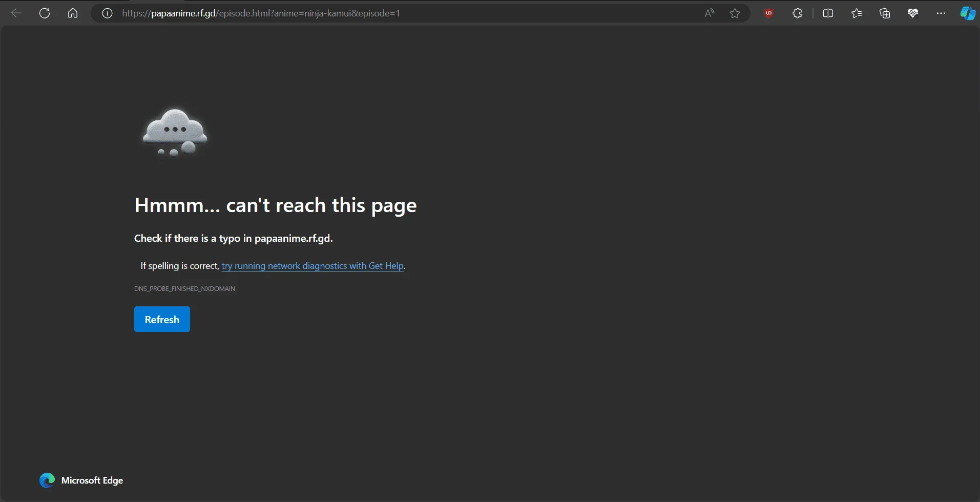This screenshot has height=502, width=980.
Task: Select the DNS_PROBE_FINISHED_NXDOMAIN error code text
Action: tap(185, 289)
